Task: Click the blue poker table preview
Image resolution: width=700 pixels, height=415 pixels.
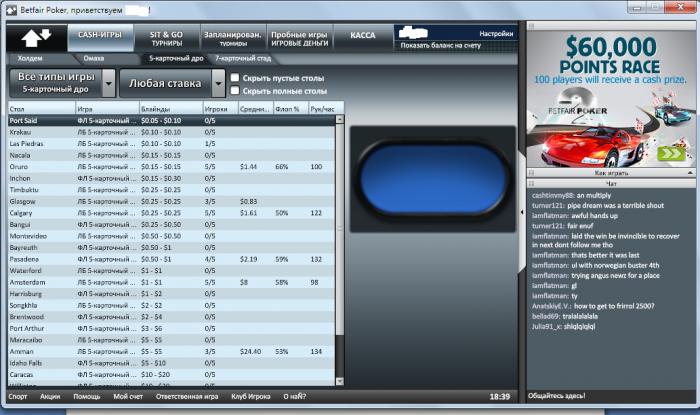Action: (x=433, y=180)
